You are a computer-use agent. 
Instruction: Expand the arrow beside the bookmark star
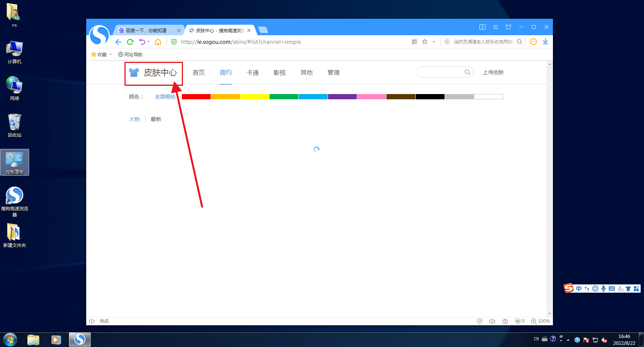click(x=434, y=42)
